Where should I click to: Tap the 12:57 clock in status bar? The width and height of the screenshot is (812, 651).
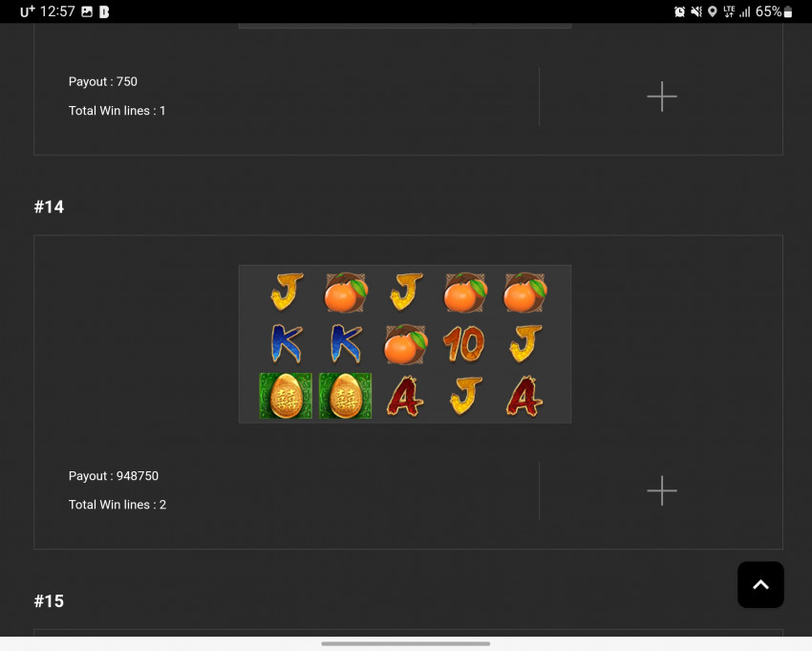point(57,11)
